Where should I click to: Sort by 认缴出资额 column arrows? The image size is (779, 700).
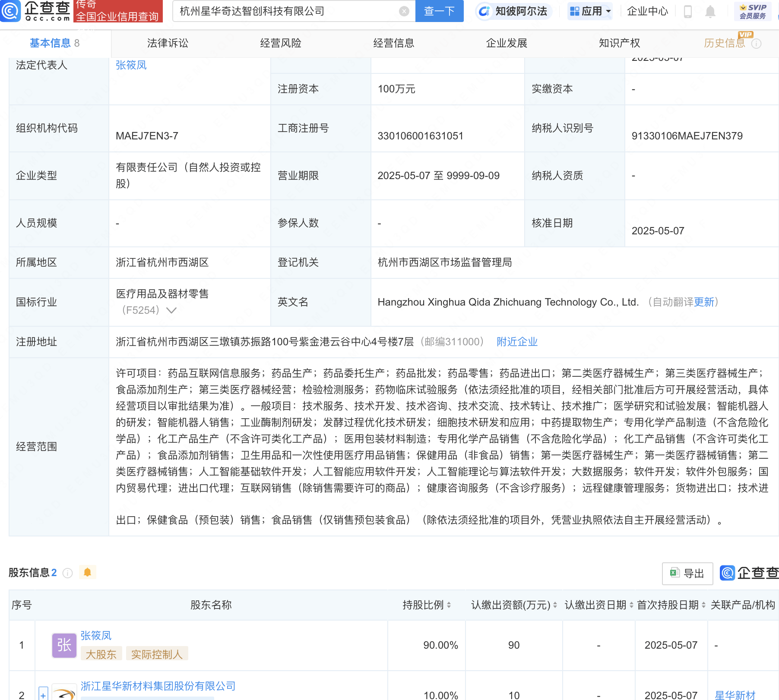[x=555, y=605]
